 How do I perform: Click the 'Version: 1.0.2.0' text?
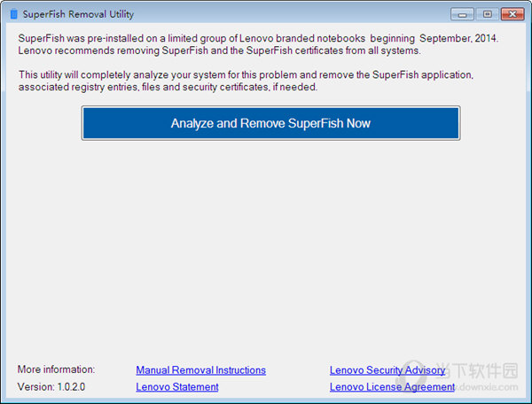pos(51,386)
